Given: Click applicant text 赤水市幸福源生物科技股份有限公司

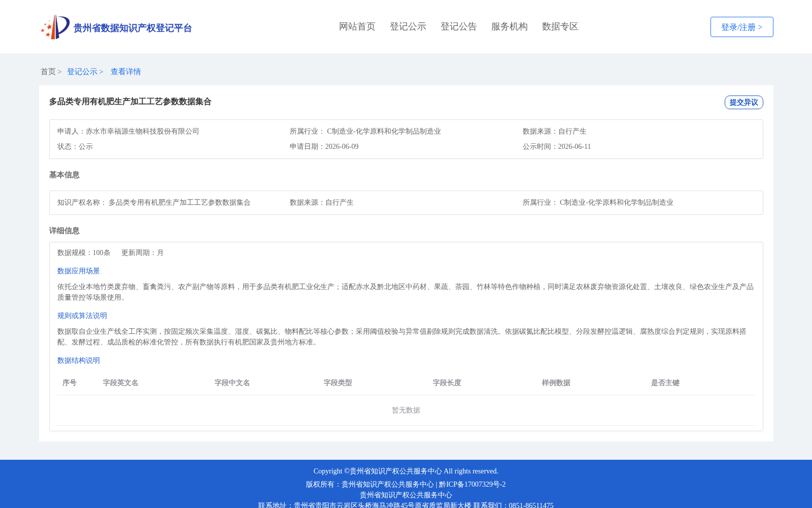Looking at the screenshot, I should tap(143, 131).
